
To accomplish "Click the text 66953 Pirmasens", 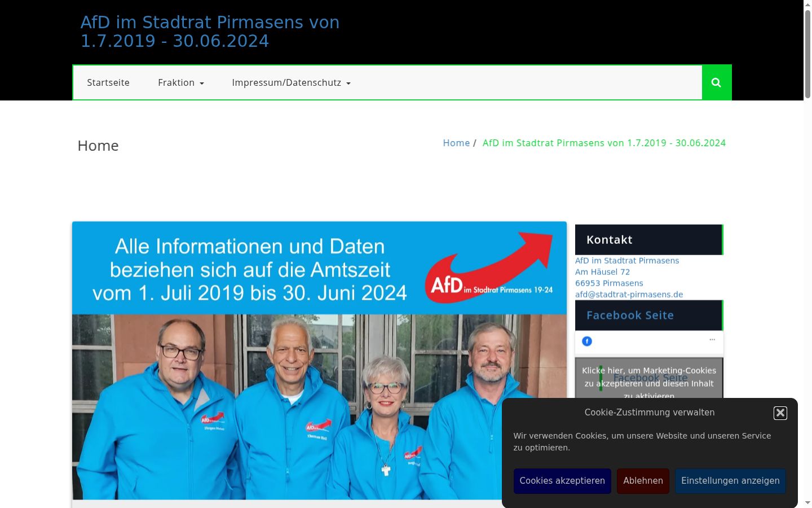I will point(609,283).
